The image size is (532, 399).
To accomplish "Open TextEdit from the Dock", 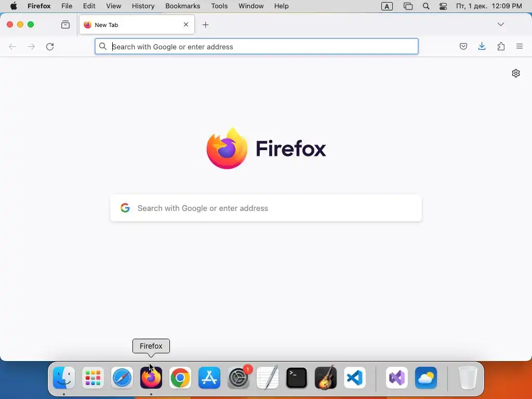I will [268, 377].
